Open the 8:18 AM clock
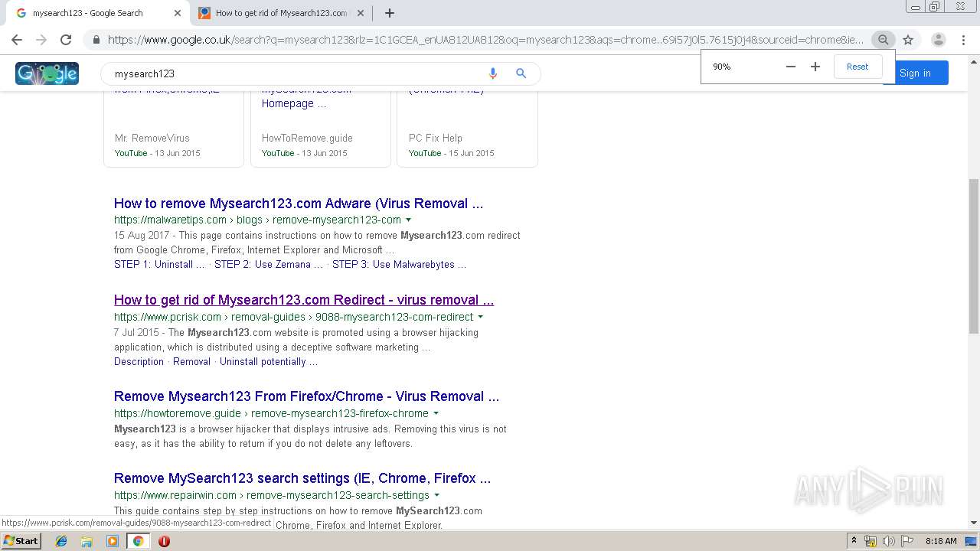Image resolution: width=980 pixels, height=551 pixels. tap(941, 541)
